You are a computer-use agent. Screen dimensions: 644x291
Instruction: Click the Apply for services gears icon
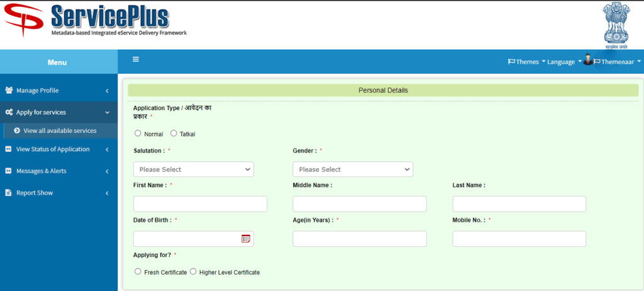point(9,112)
